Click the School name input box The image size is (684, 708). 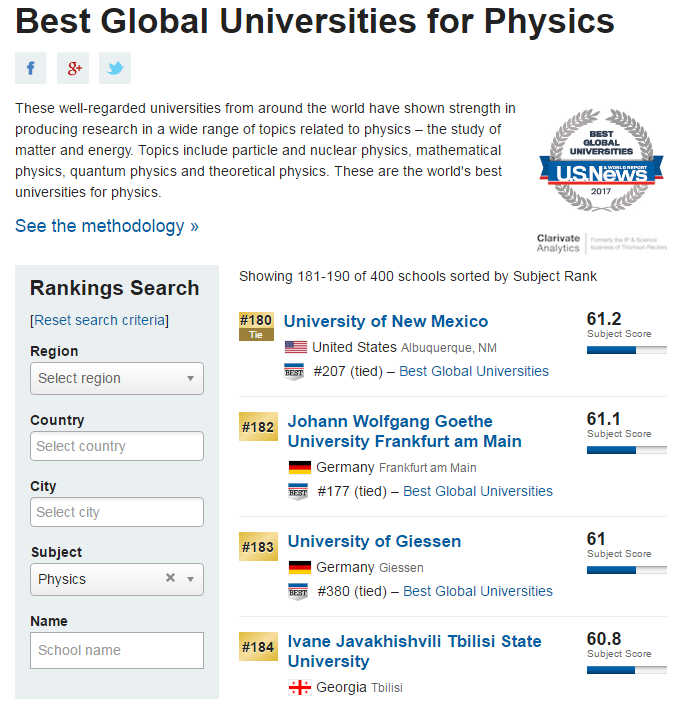click(x=117, y=650)
